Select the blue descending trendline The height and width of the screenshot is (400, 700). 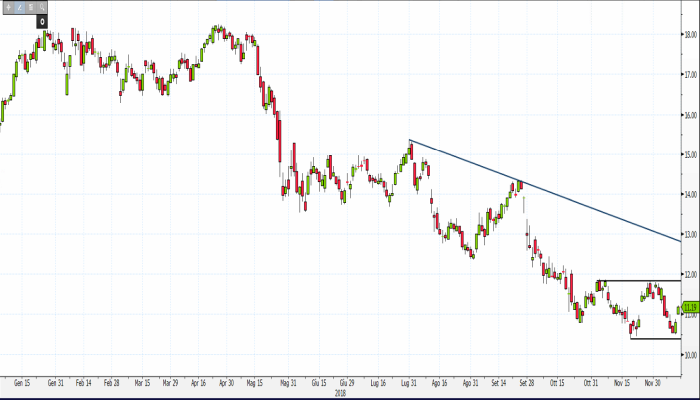(545, 190)
